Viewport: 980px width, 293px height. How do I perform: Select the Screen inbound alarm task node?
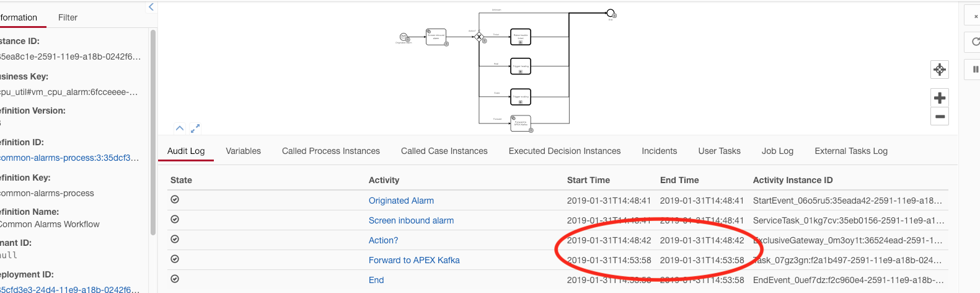click(436, 37)
